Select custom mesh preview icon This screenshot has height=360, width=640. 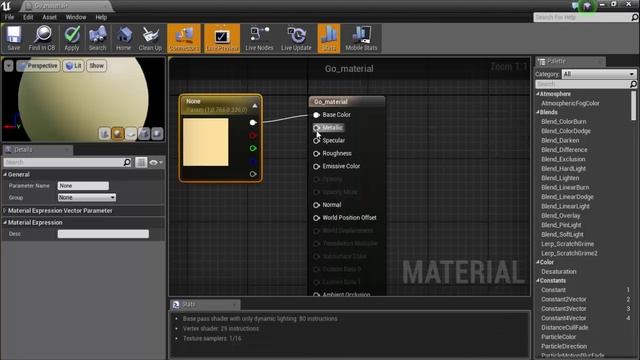coord(157,133)
